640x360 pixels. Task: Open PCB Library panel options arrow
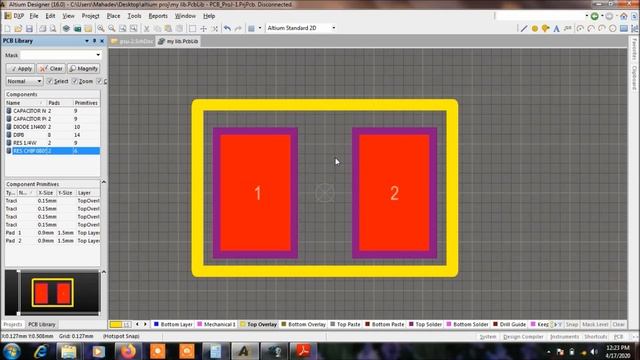click(x=87, y=41)
